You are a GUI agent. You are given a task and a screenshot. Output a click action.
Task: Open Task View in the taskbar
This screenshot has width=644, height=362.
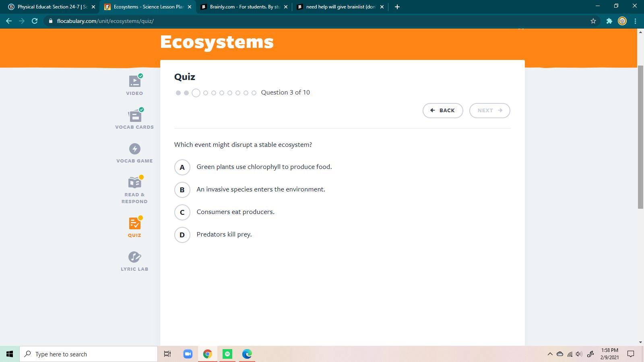click(x=167, y=354)
